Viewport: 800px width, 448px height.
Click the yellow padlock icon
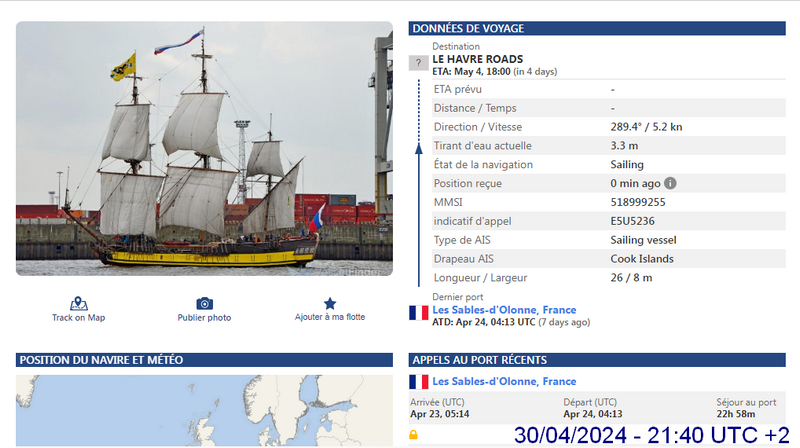click(413, 435)
